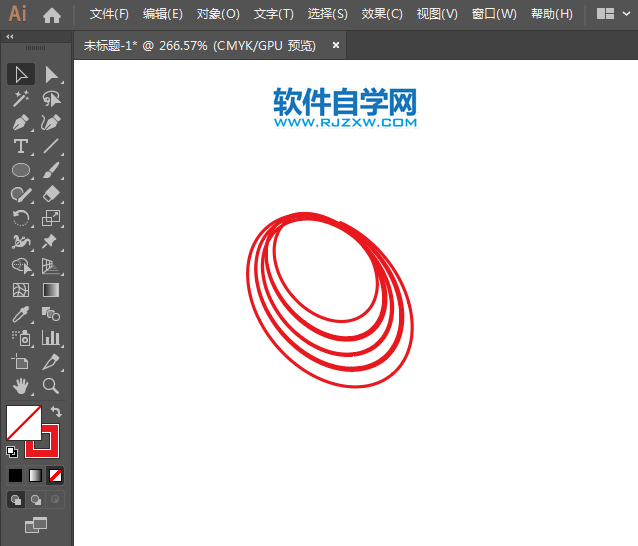Select the Rotate tool
The image size is (638, 546).
21,218
